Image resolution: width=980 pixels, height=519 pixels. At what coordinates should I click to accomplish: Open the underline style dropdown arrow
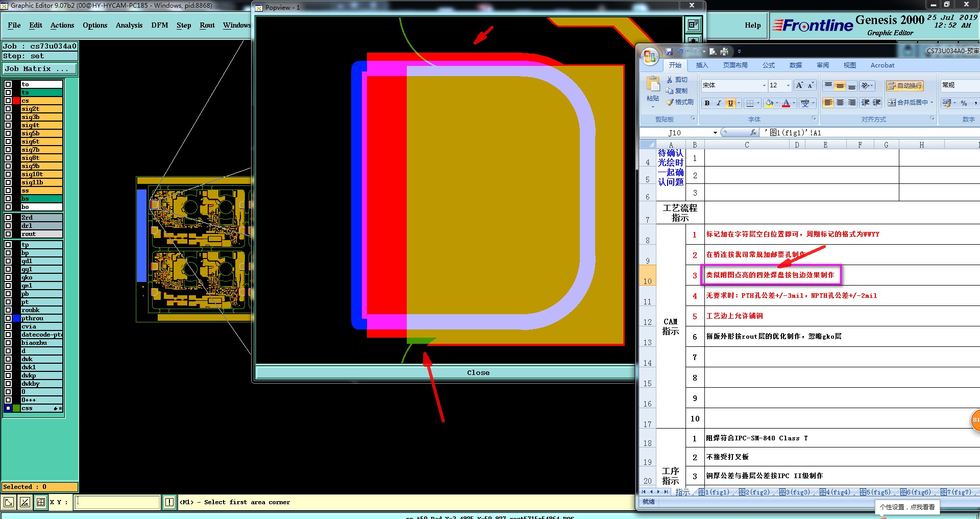tap(739, 103)
